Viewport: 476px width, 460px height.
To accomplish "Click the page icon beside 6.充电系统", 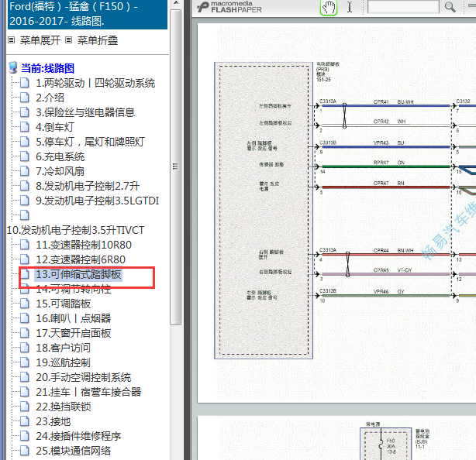I will (25, 156).
